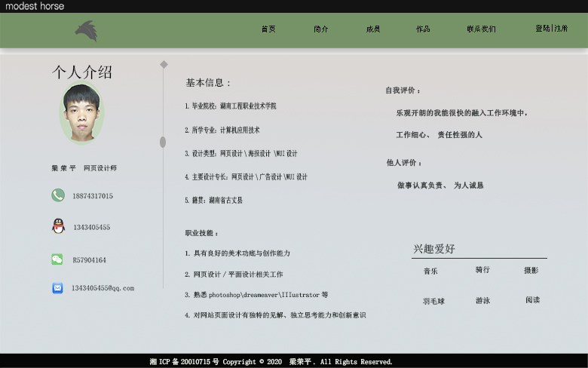Viewport: 588px width, 368px height.
Task: Select the 音乐 hobby item
Action: pyautogui.click(x=430, y=271)
